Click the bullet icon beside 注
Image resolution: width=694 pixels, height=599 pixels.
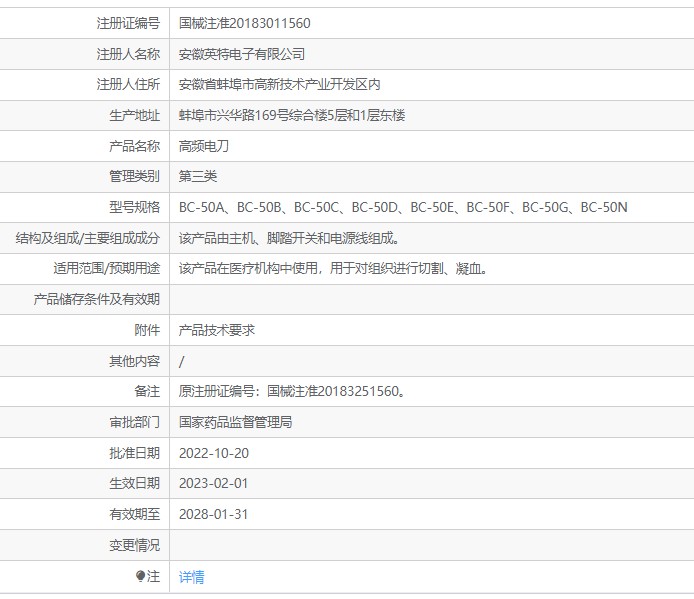coord(140,576)
